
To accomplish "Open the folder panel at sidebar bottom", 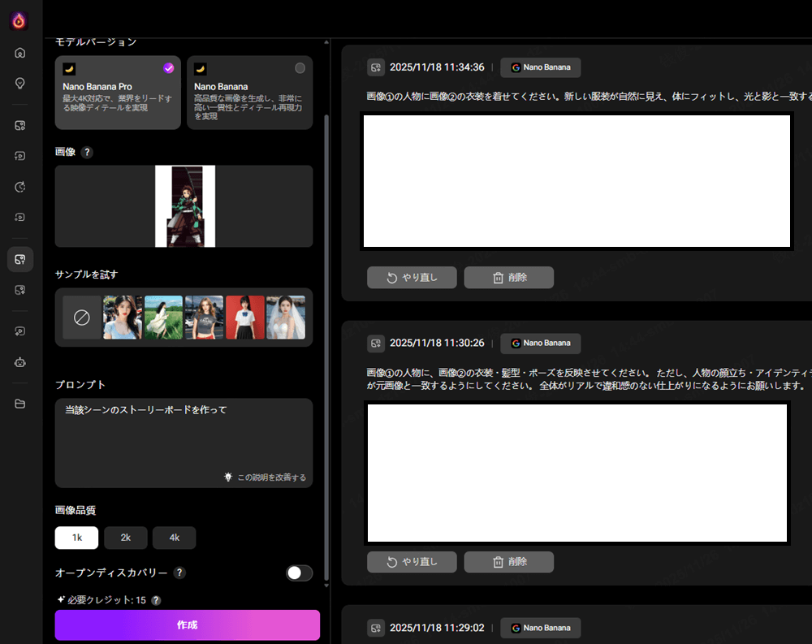I will (19, 404).
